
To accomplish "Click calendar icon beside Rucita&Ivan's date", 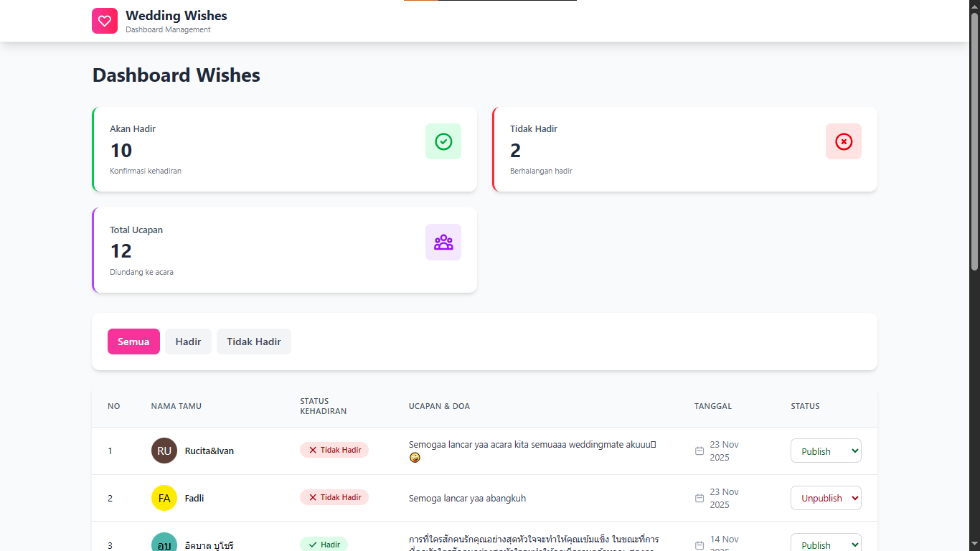I will coord(699,451).
